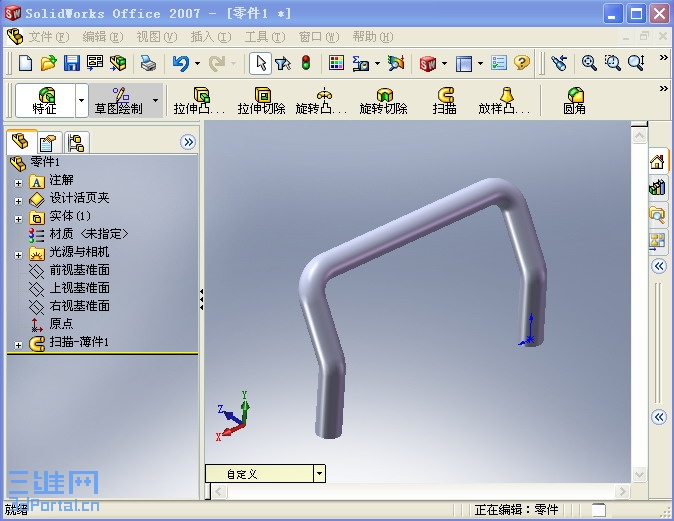Click the Extruded Cut (拉伸切除) tool

(261, 101)
